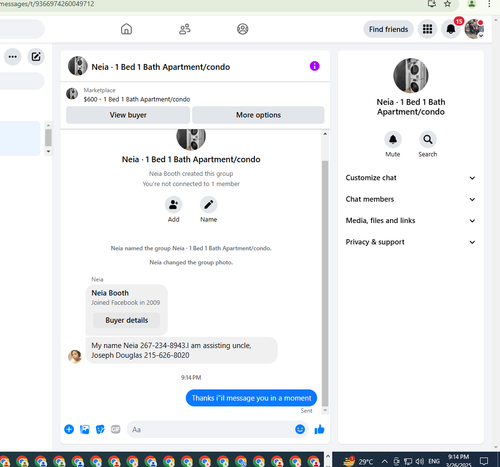Search in conversation magnifier icon
Image resolution: width=500 pixels, height=467 pixels.
point(428,139)
